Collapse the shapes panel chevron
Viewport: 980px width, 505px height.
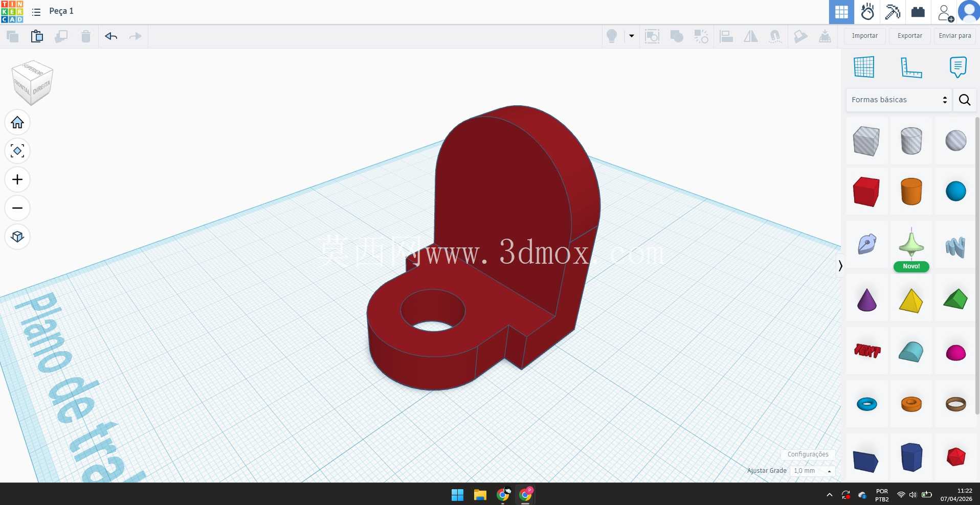coord(840,265)
